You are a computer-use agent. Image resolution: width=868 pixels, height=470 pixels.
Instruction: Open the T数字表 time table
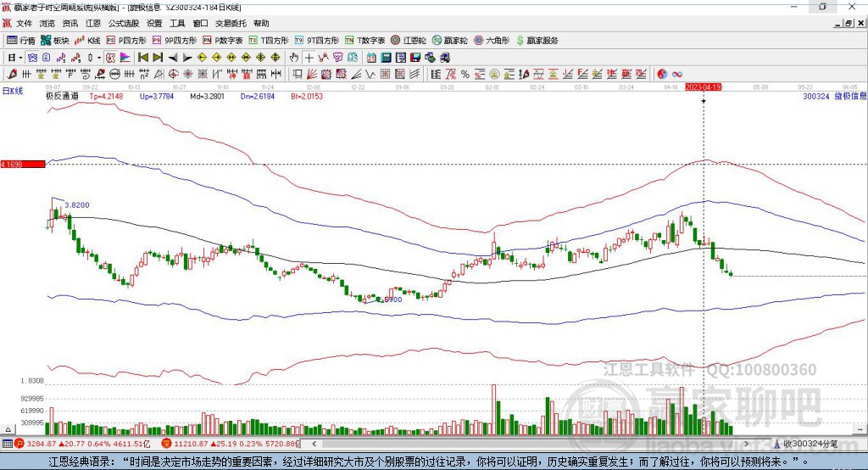click(364, 41)
